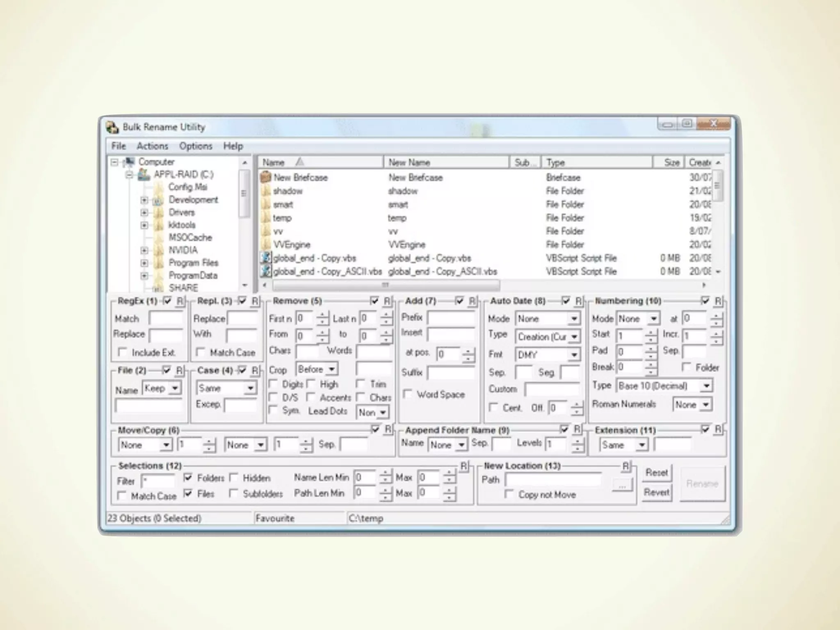Click the browse (...) button next to Path
Viewport: 840px width, 630px height.
coord(622,486)
